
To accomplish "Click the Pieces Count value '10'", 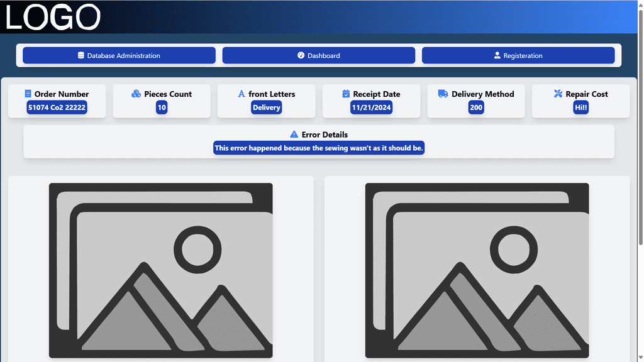I will 162,107.
